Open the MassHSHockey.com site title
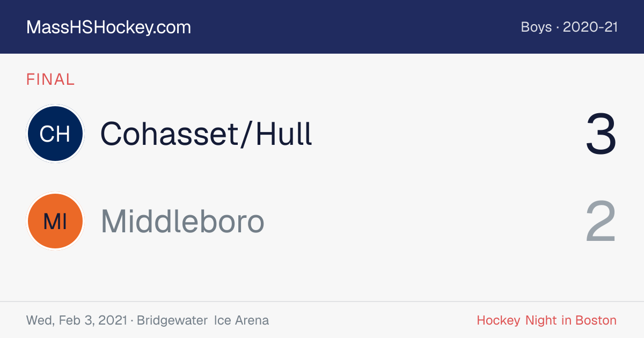The height and width of the screenshot is (338, 644). [108, 27]
